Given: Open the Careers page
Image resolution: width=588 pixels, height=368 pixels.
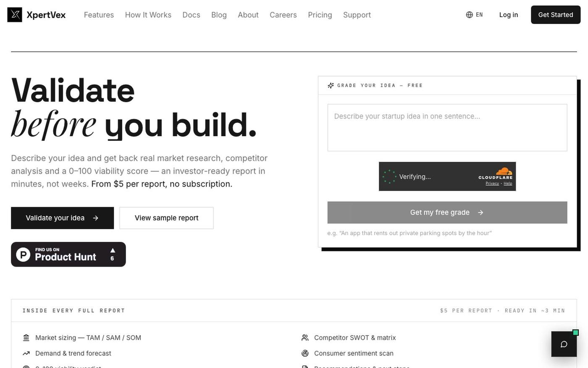Looking at the screenshot, I should [283, 15].
